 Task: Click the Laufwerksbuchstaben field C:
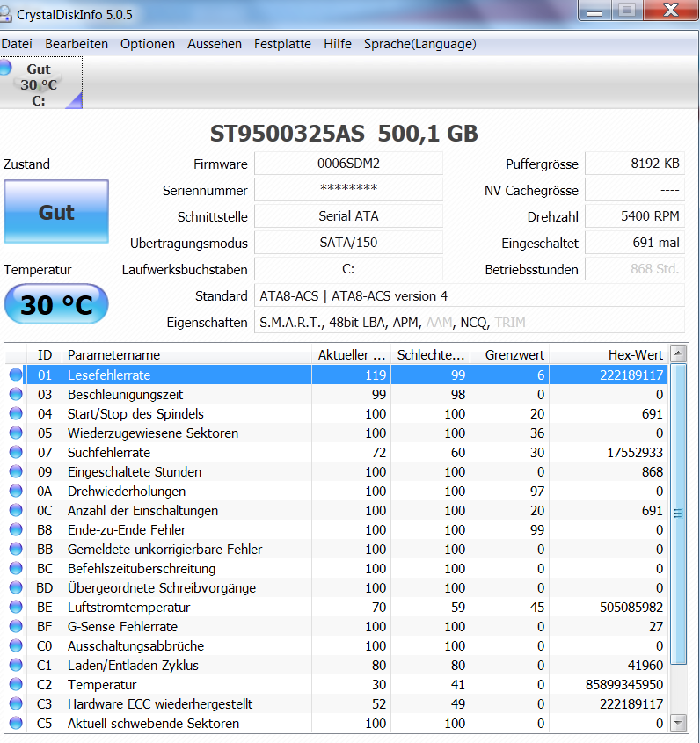coord(348,269)
